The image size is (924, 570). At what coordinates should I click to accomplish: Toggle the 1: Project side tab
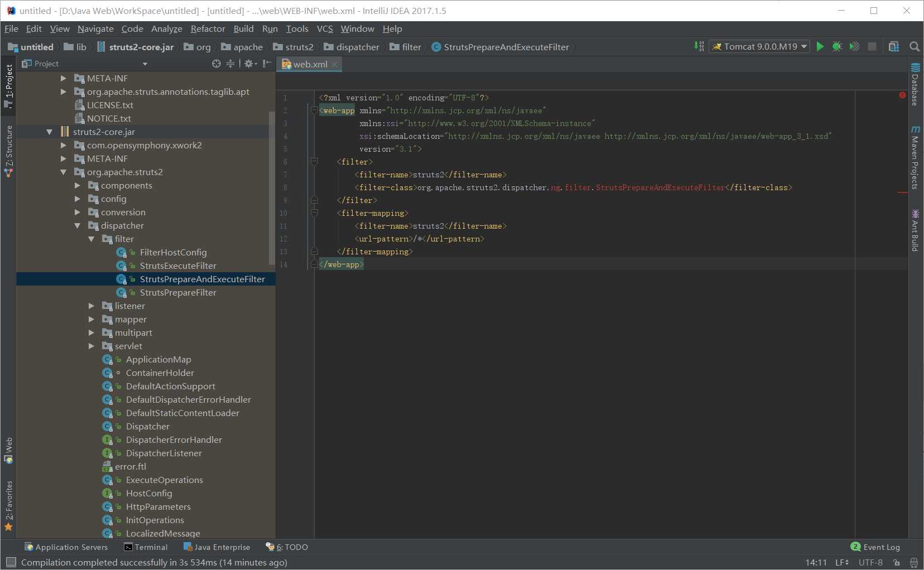[x=8, y=85]
